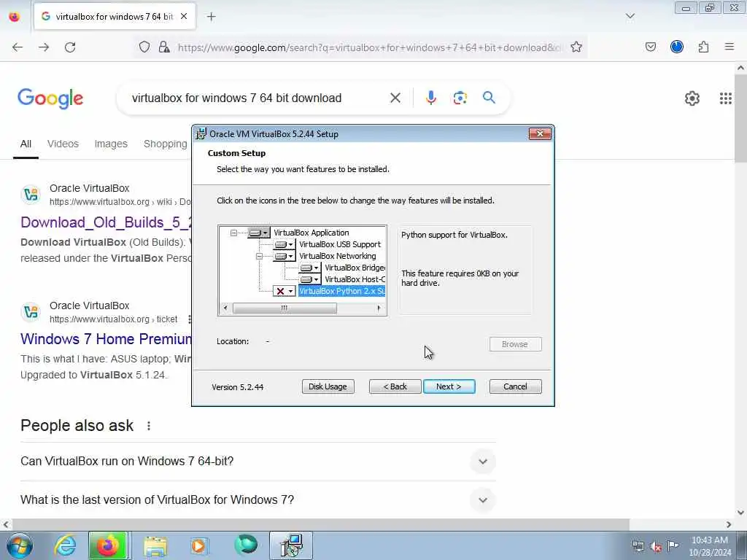Click the tracking protection shield icon

point(144,47)
